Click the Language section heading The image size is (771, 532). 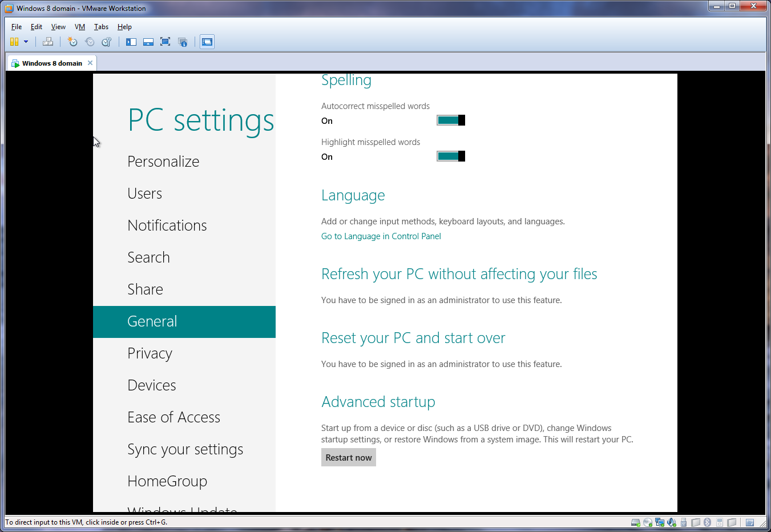[353, 195]
